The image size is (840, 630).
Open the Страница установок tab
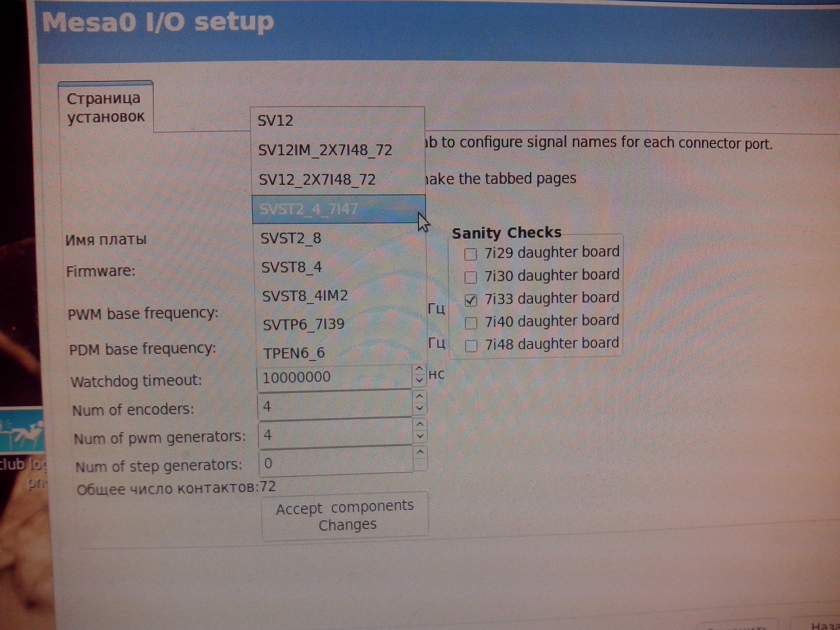(105, 108)
